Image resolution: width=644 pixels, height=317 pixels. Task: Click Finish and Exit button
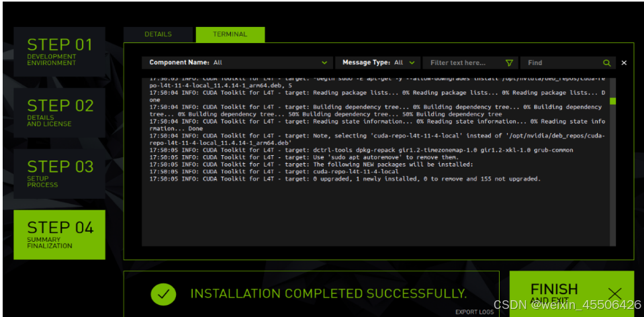572,294
